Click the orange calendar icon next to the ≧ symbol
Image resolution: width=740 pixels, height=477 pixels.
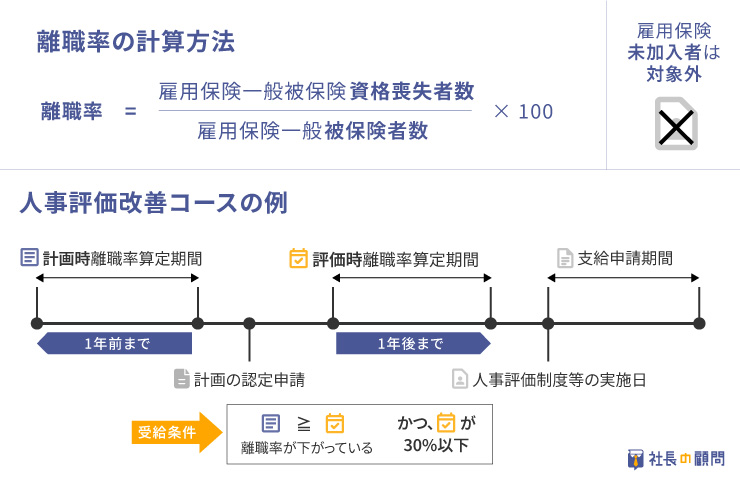click(335, 423)
